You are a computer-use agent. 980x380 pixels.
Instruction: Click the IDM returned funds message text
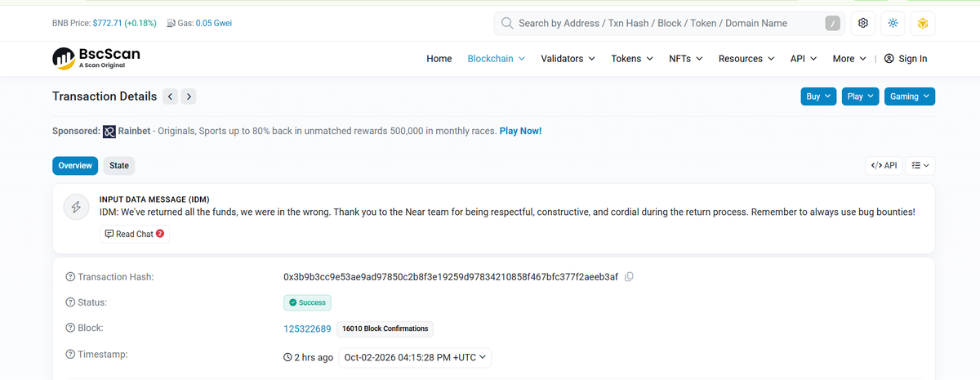(x=507, y=212)
